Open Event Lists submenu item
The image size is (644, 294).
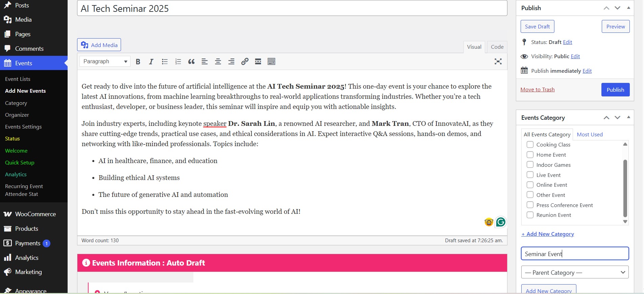(18, 79)
